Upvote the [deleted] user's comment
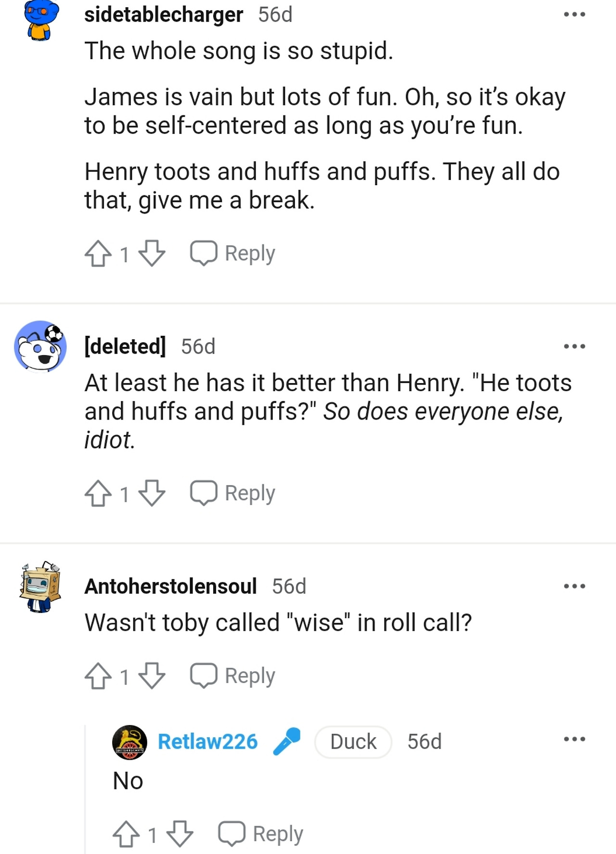Screen dimensions: 616x854 click(98, 493)
